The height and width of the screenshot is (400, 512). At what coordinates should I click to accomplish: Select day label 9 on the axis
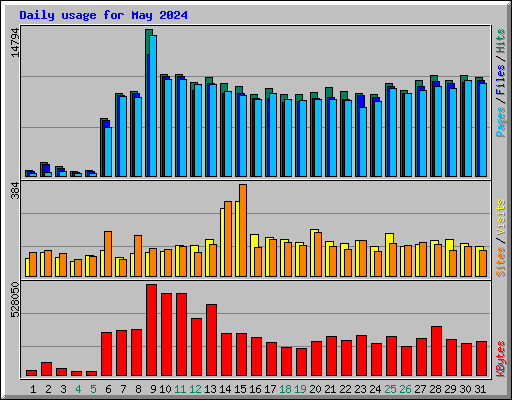(x=153, y=389)
